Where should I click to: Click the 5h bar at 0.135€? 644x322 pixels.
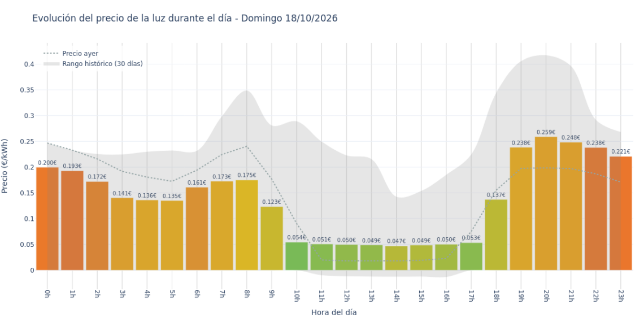[x=172, y=236]
